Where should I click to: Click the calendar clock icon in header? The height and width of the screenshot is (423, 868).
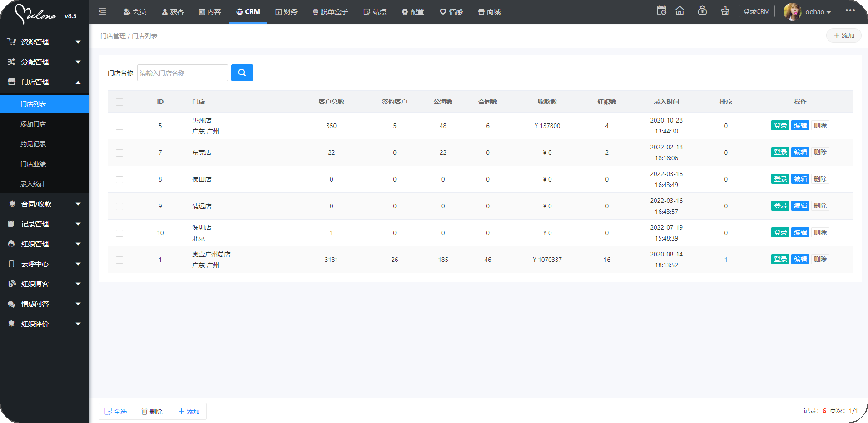coord(661,11)
